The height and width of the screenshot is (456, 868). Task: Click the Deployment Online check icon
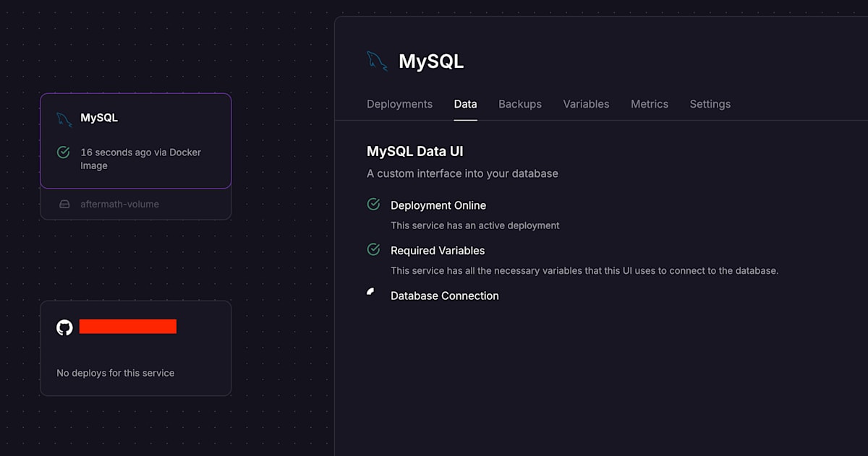coord(373,205)
